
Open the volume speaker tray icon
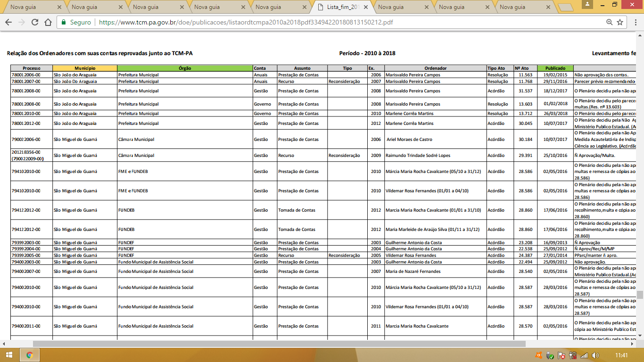coord(595,355)
